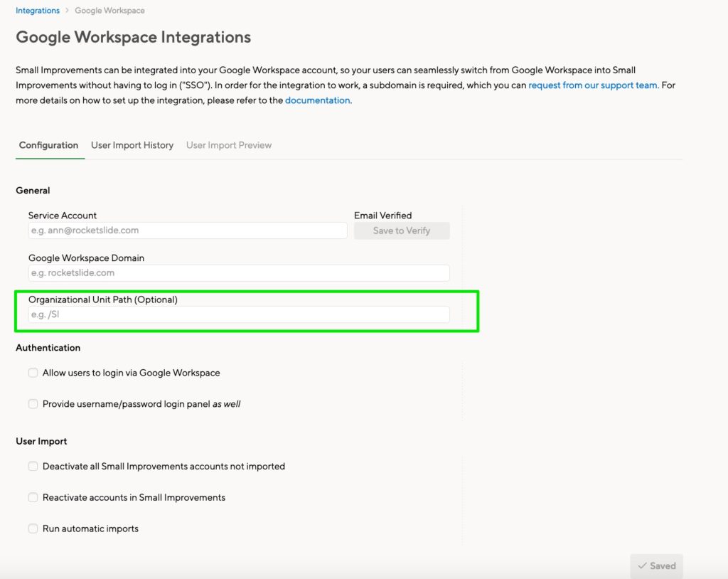Open the 'request from our support team' link

(592, 85)
